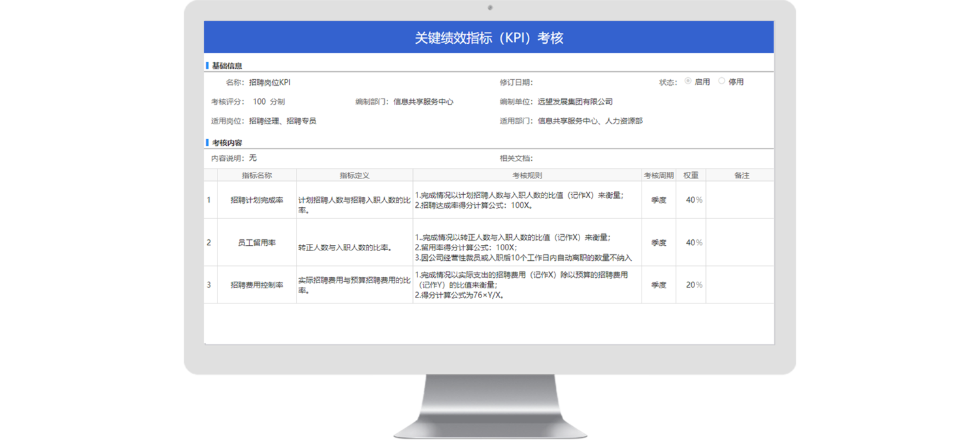Click the 考核规则 column header

tap(527, 175)
